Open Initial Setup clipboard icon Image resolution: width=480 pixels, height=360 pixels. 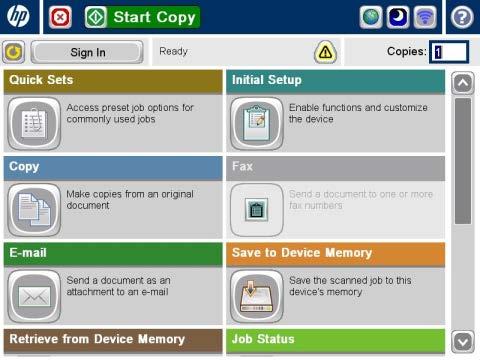point(257,124)
